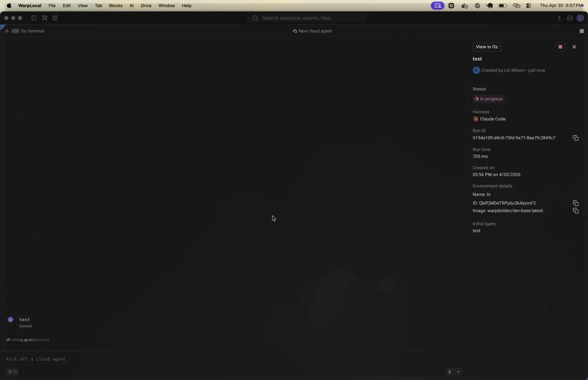588x380 pixels.
Task: Click the red stop run button
Action: [x=560, y=47]
